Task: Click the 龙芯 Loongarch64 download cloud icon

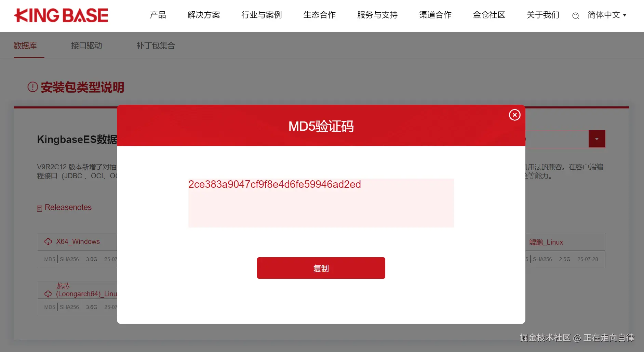Action: pos(48,294)
